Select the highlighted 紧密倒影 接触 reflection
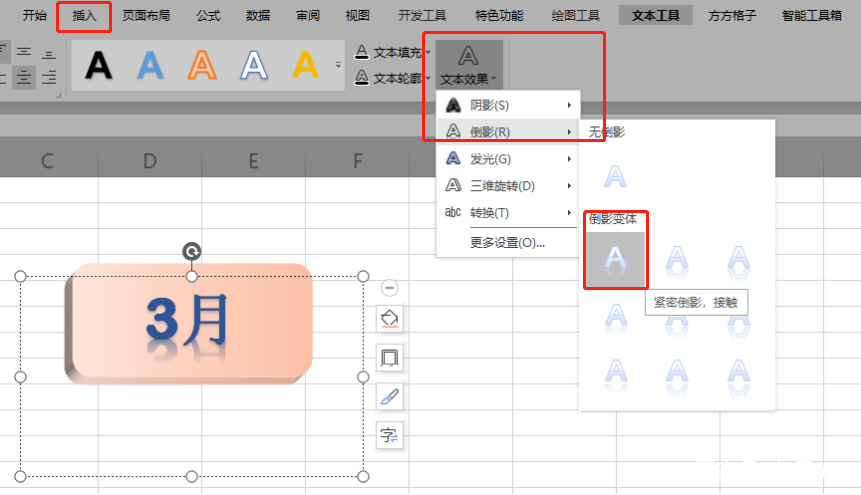 (x=615, y=259)
